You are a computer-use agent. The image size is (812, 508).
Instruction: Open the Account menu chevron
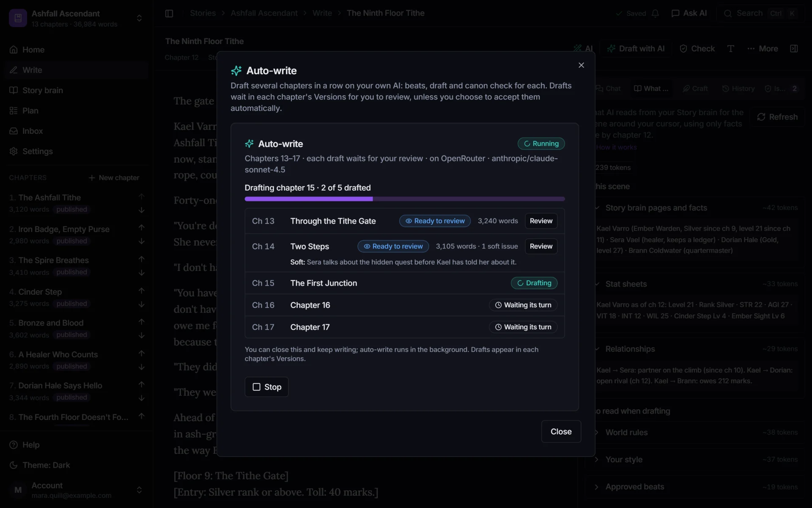(x=139, y=490)
